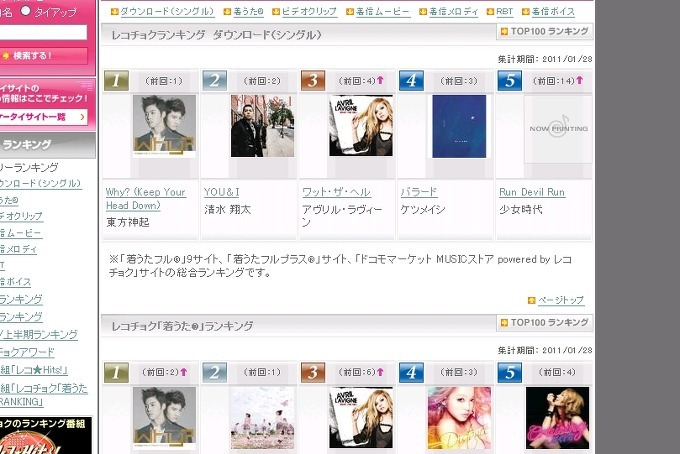The image size is (680, 454).
Task: Click the rank 1 badge in download ranking
Action: (116, 81)
